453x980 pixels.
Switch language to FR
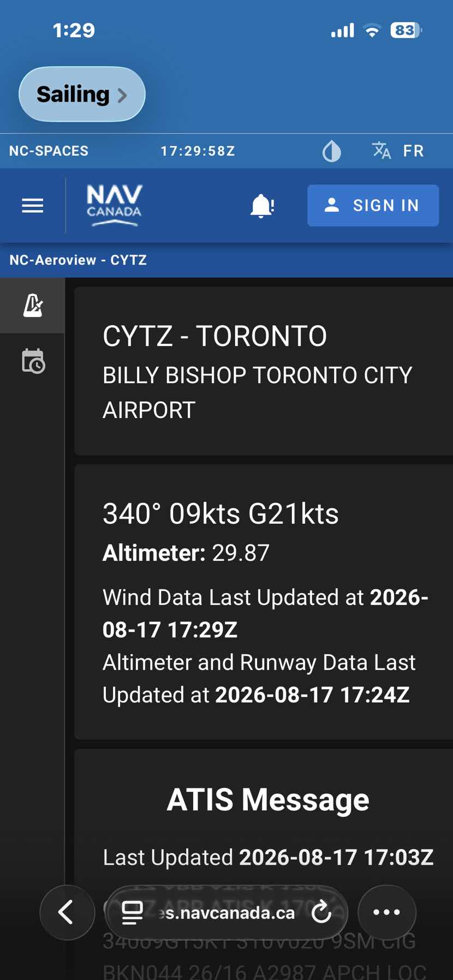point(413,151)
